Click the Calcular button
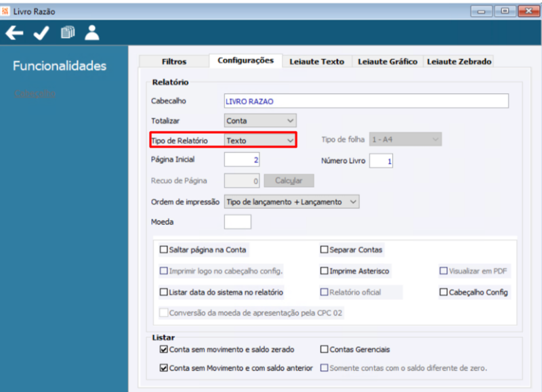Image resolution: width=542 pixels, height=392 pixels. [289, 181]
